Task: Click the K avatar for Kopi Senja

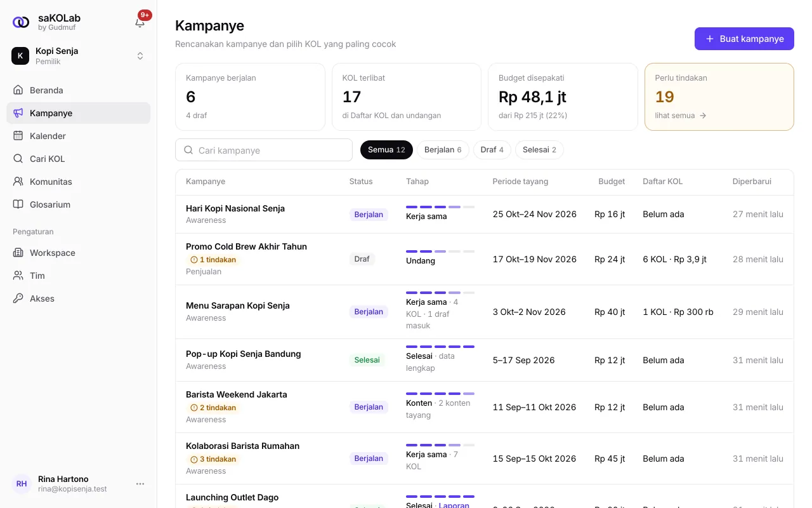Action: pyautogui.click(x=20, y=56)
